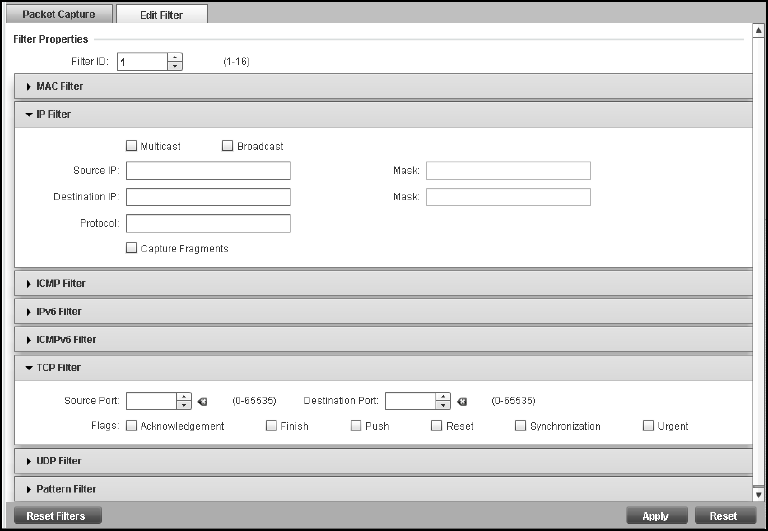Decrease Filter ID using down arrow
The height and width of the screenshot is (531, 768).
175,66
